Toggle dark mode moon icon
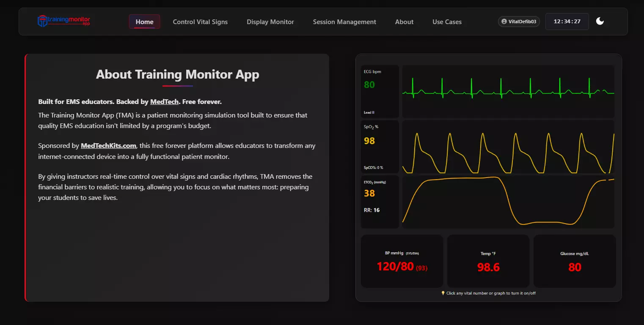 (600, 21)
